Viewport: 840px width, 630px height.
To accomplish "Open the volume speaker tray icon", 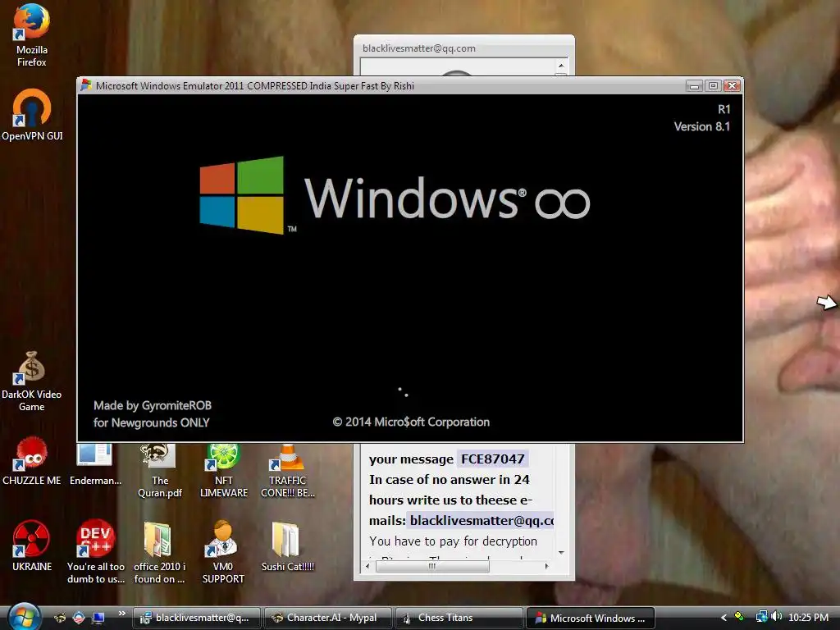I will [x=776, y=617].
